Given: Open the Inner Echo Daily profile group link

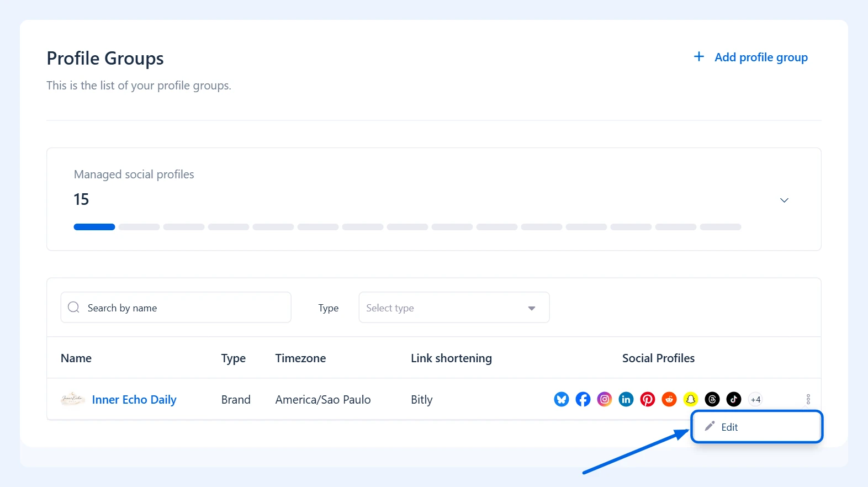Looking at the screenshot, I should click(x=134, y=400).
